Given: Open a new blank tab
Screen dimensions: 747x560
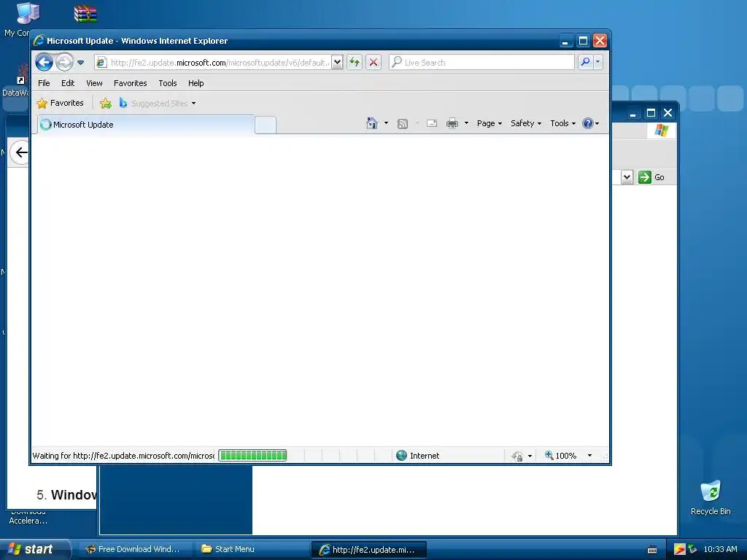Looking at the screenshot, I should point(266,125).
